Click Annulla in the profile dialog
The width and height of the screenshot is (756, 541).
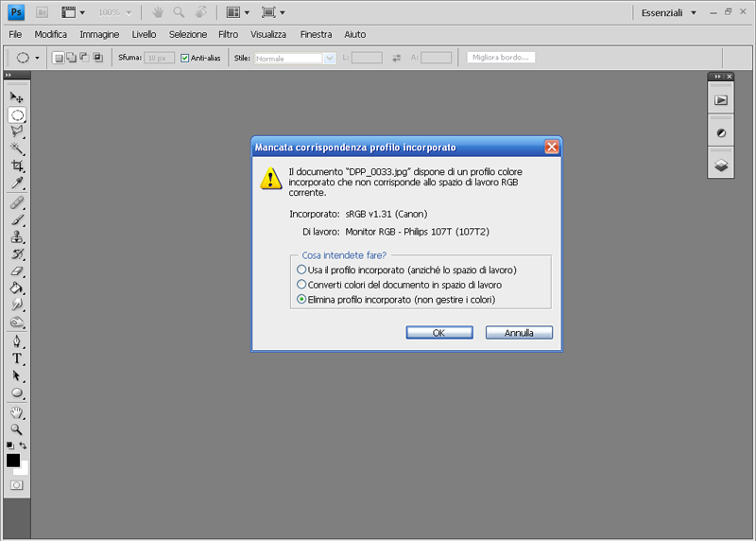(519, 333)
